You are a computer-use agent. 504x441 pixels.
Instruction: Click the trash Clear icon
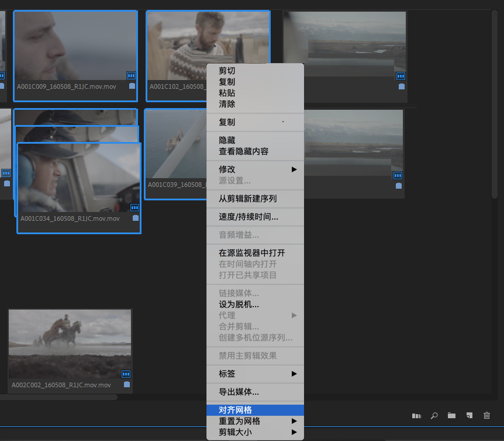(486, 416)
